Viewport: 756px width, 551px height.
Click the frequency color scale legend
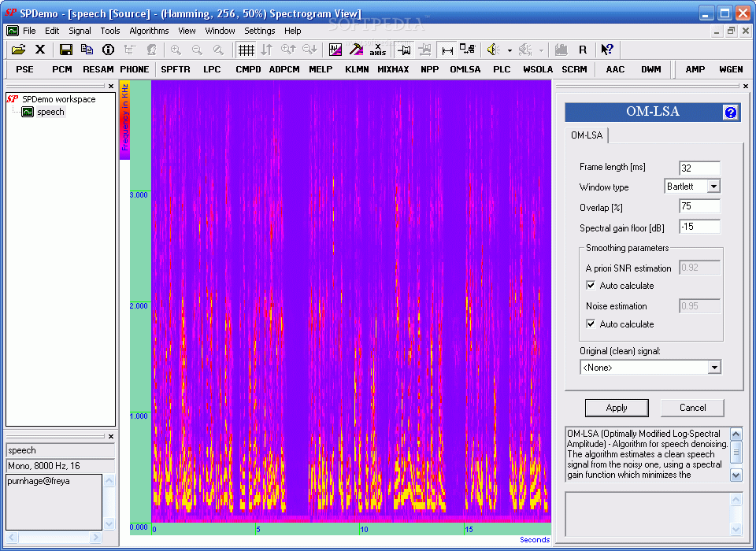125,120
